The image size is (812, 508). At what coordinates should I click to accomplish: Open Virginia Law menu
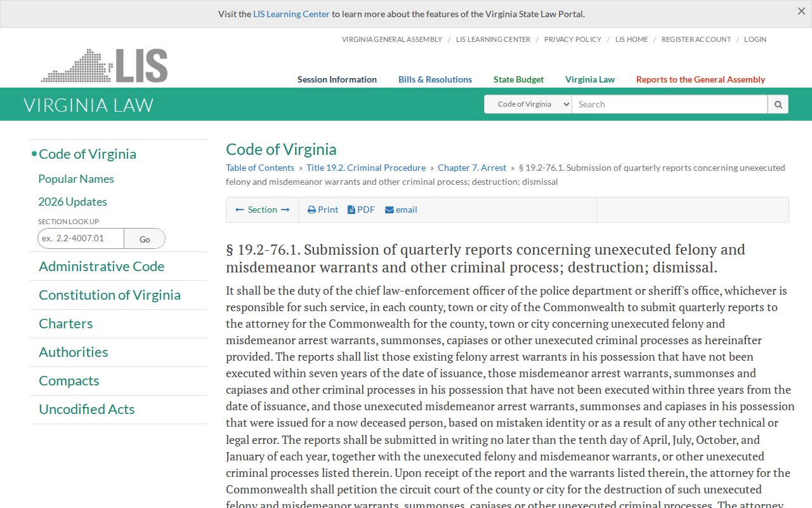click(x=590, y=79)
